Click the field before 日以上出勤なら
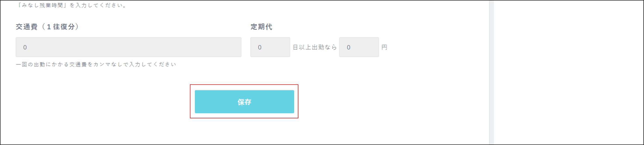The image size is (644, 145). [x=270, y=47]
